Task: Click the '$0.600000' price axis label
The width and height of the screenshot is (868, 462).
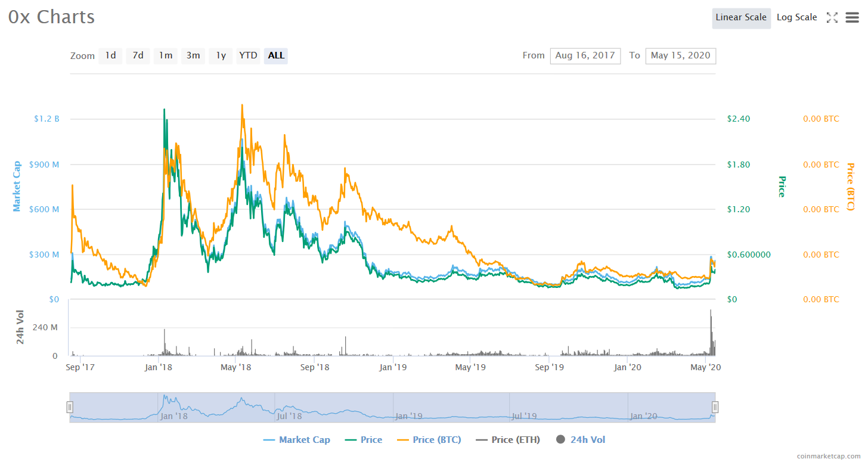Action: click(749, 255)
